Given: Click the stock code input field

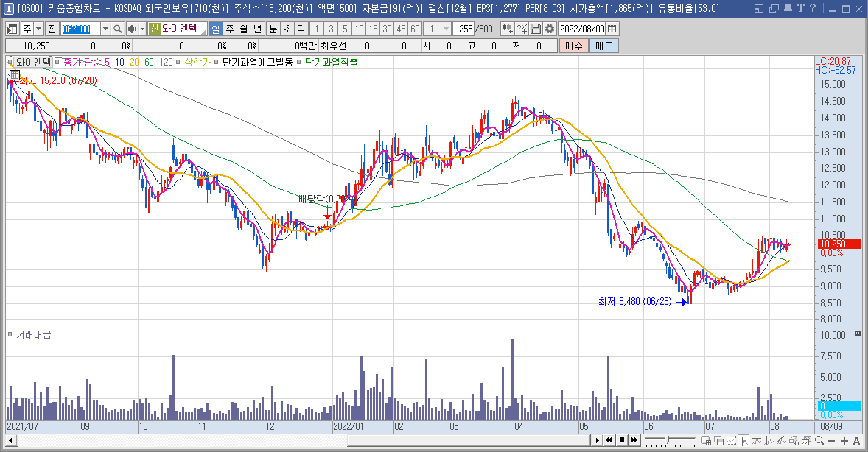Looking at the screenshot, I should click(x=80, y=29).
